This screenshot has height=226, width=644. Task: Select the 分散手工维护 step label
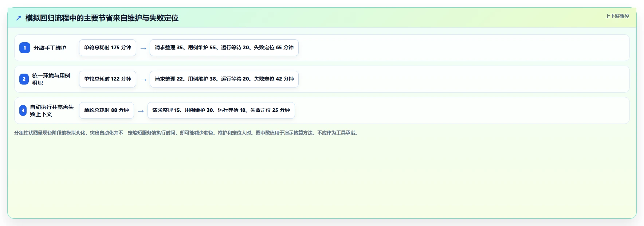(x=50, y=48)
